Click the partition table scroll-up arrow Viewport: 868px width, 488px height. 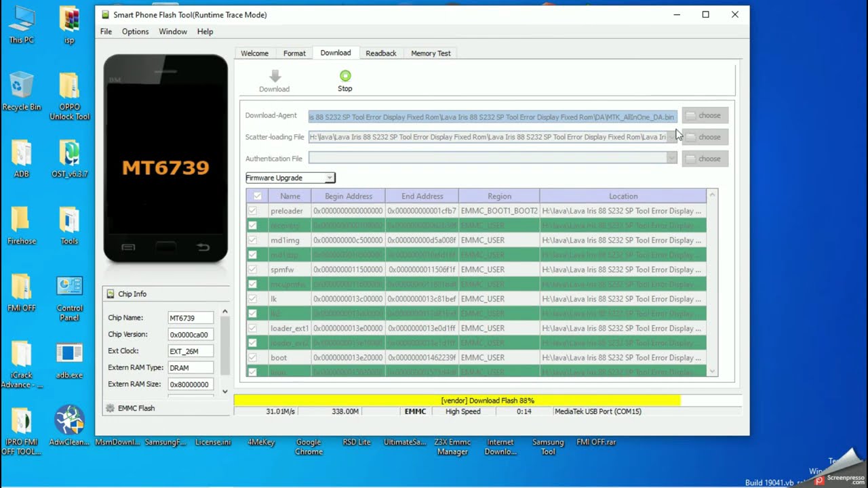pyautogui.click(x=712, y=195)
